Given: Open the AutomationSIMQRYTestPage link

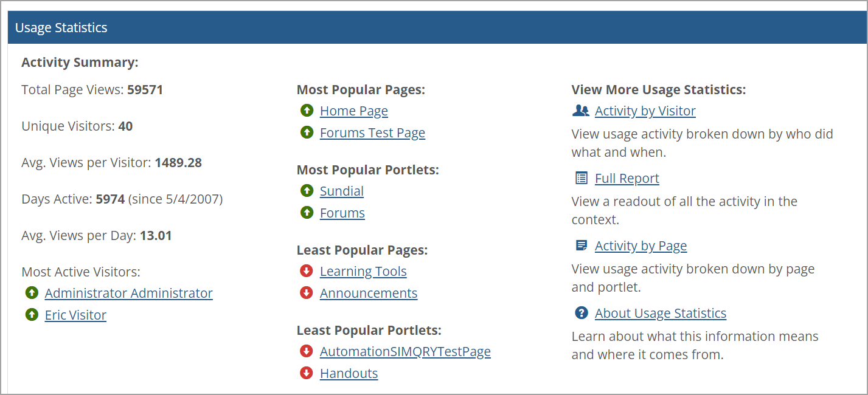Looking at the screenshot, I should pyautogui.click(x=404, y=351).
